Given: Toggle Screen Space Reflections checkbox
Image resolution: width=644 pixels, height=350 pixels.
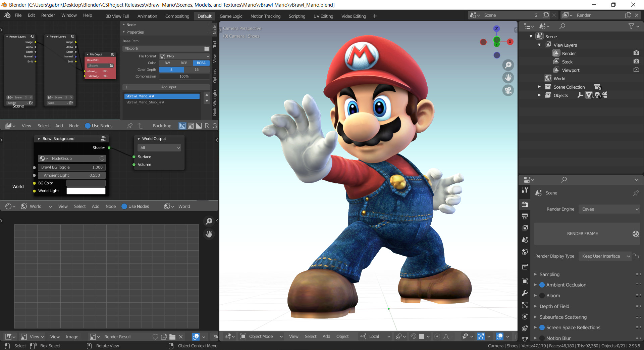Looking at the screenshot, I should [x=542, y=327].
